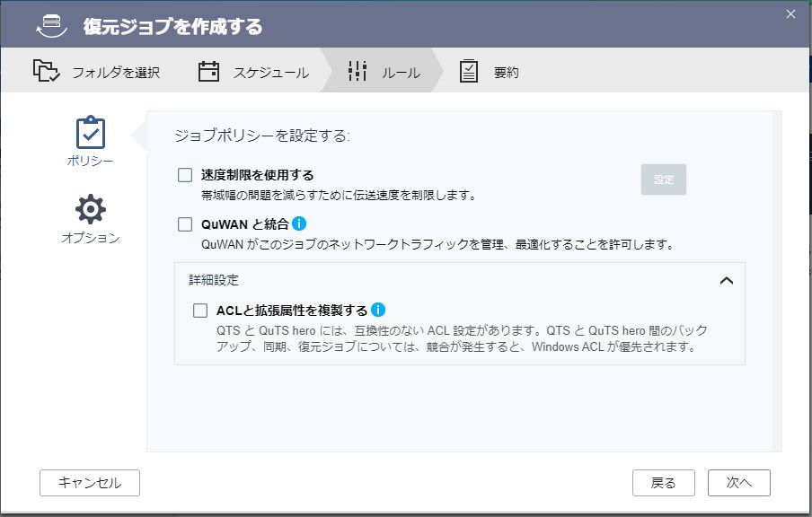Check ACLと拡張属性を複製する option
The width and height of the screenshot is (812, 517).
click(x=200, y=311)
